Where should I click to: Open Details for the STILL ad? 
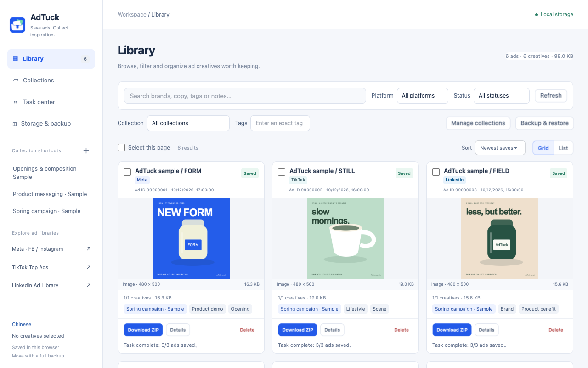(332, 330)
